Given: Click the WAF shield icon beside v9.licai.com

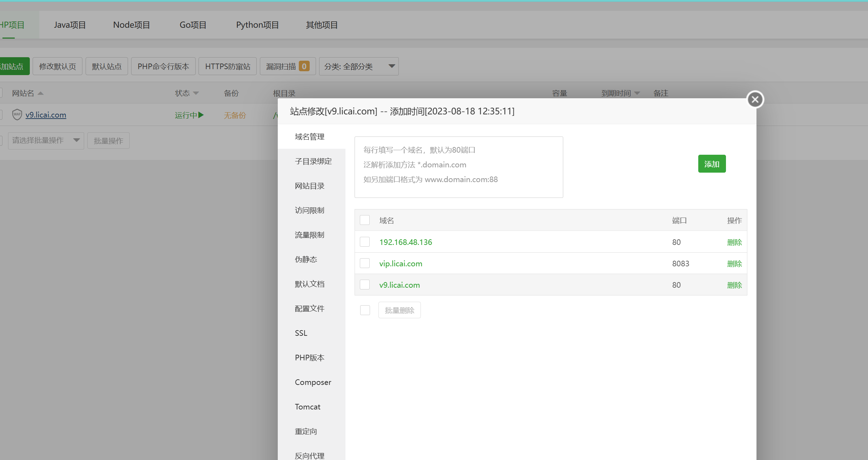Looking at the screenshot, I should pyautogui.click(x=17, y=114).
